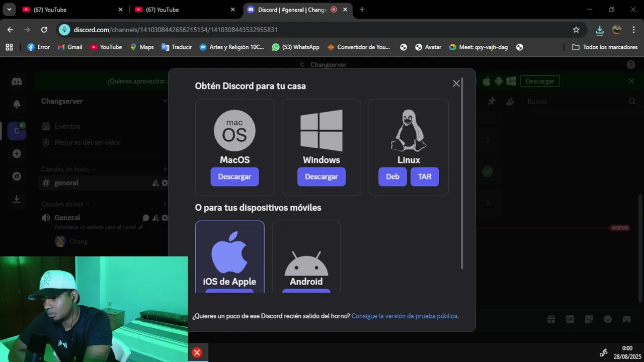The height and width of the screenshot is (362, 644).
Task: Collapse the Canales de voz category
Action: pos(65,204)
